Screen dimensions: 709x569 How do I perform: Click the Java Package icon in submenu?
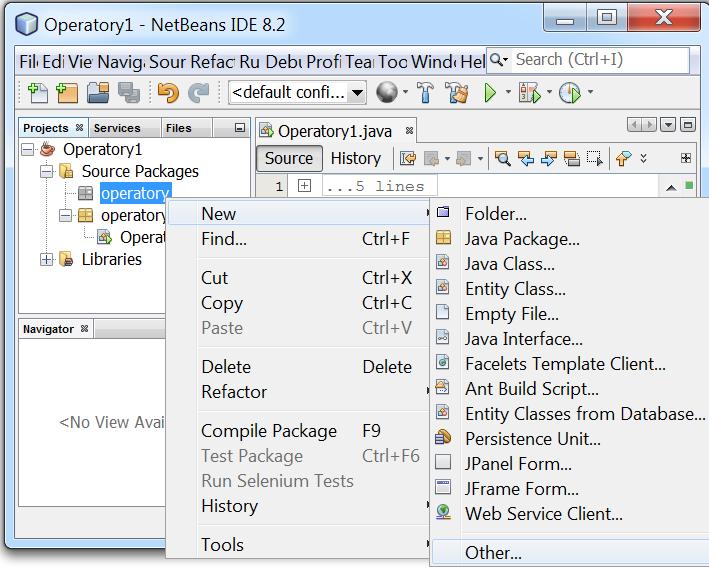pos(443,237)
